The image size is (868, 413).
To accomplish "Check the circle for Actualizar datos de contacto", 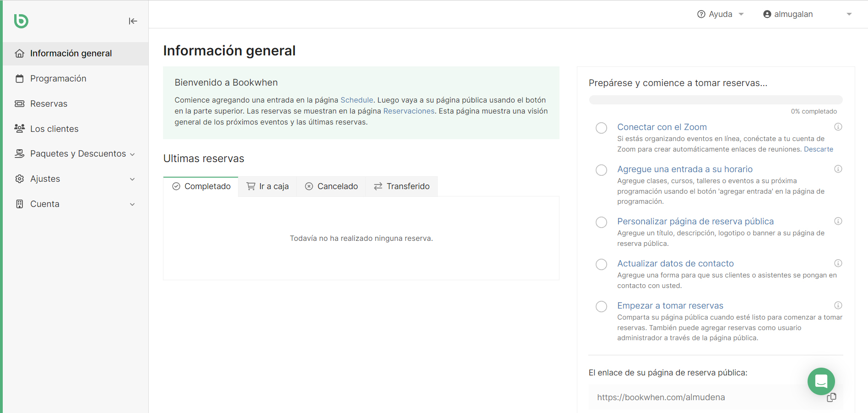I will (601, 264).
